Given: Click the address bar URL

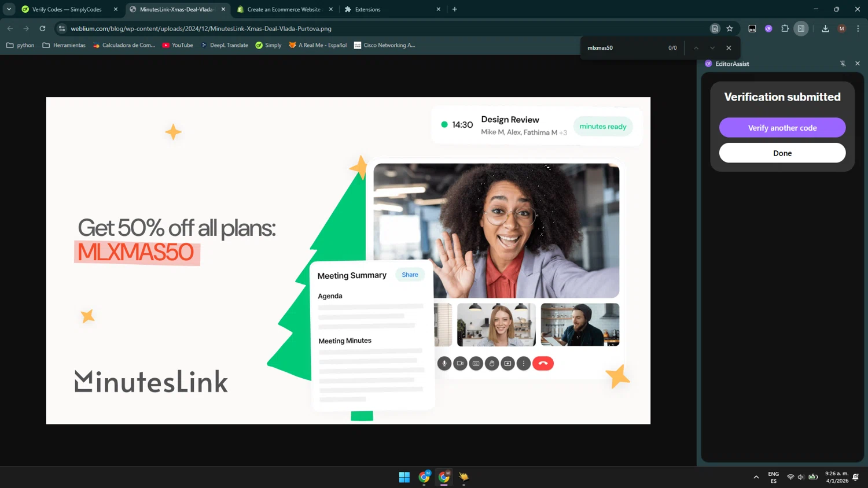Looking at the screenshot, I should pyautogui.click(x=201, y=28).
